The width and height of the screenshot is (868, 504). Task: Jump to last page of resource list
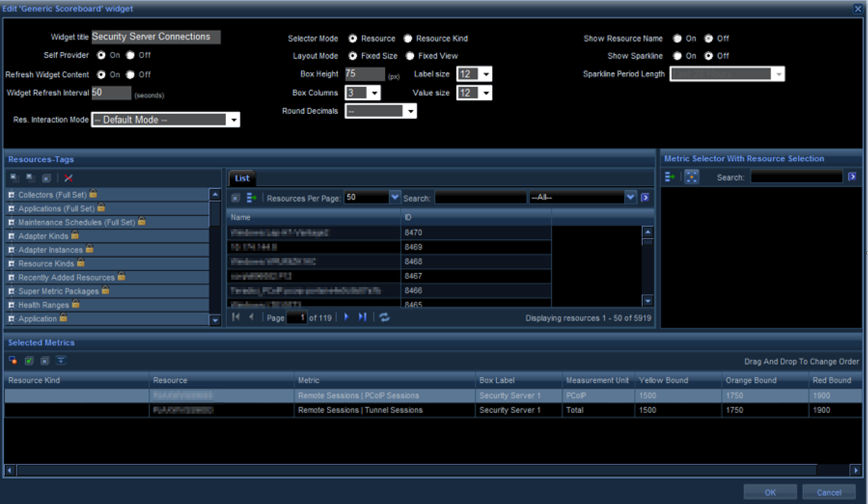[x=362, y=317]
